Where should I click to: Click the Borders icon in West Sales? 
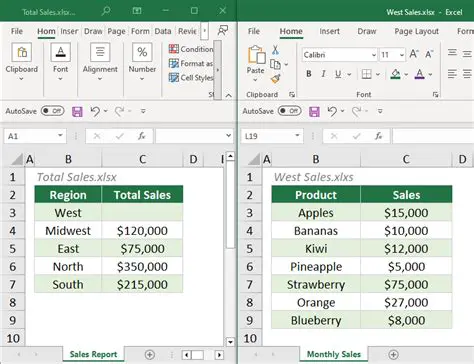(367, 74)
